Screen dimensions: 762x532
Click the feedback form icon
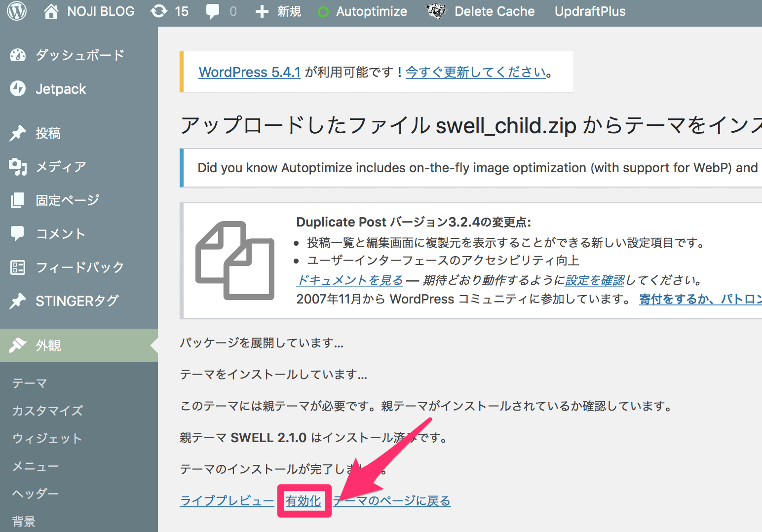click(x=18, y=267)
